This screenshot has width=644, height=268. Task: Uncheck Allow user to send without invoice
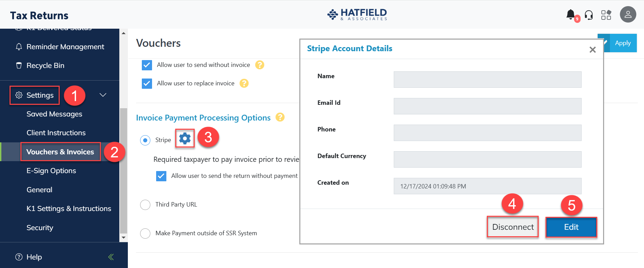point(147,65)
